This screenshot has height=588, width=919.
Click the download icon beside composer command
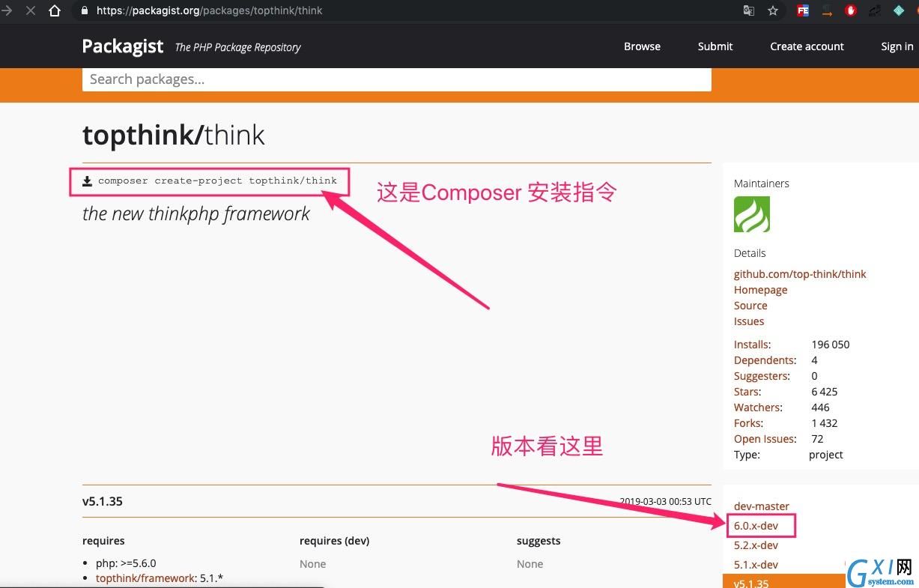pos(87,181)
